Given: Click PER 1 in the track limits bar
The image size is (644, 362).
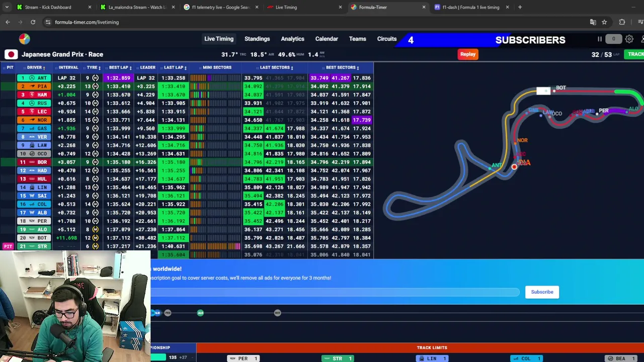Looking at the screenshot, I should tap(243, 358).
